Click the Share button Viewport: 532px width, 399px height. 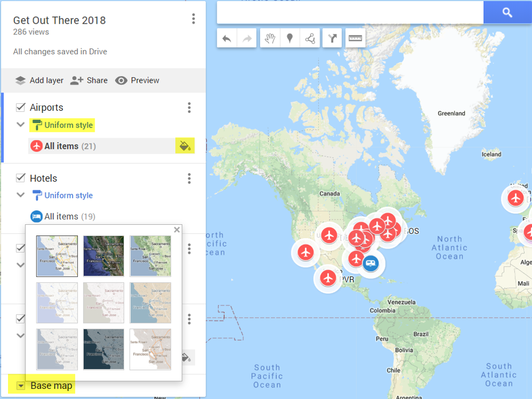89,81
